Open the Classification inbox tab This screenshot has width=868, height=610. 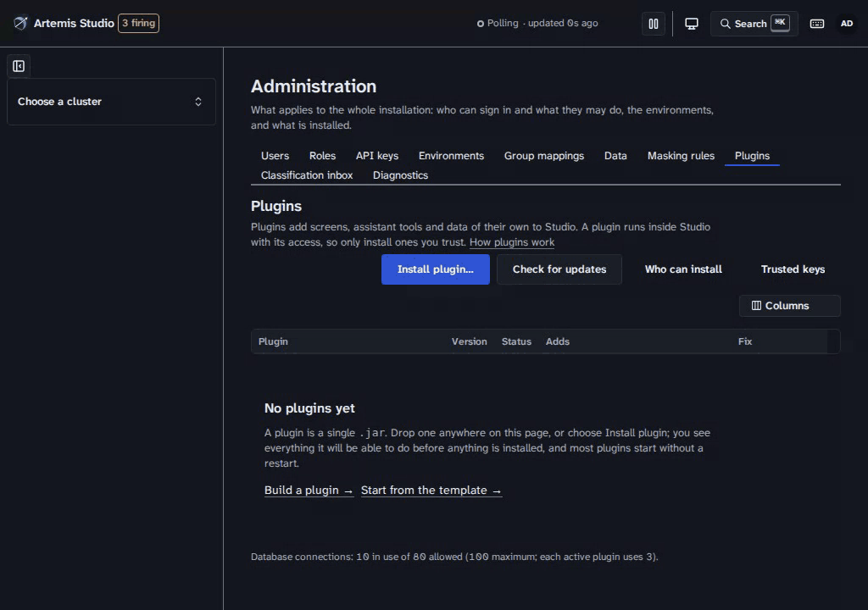click(307, 175)
